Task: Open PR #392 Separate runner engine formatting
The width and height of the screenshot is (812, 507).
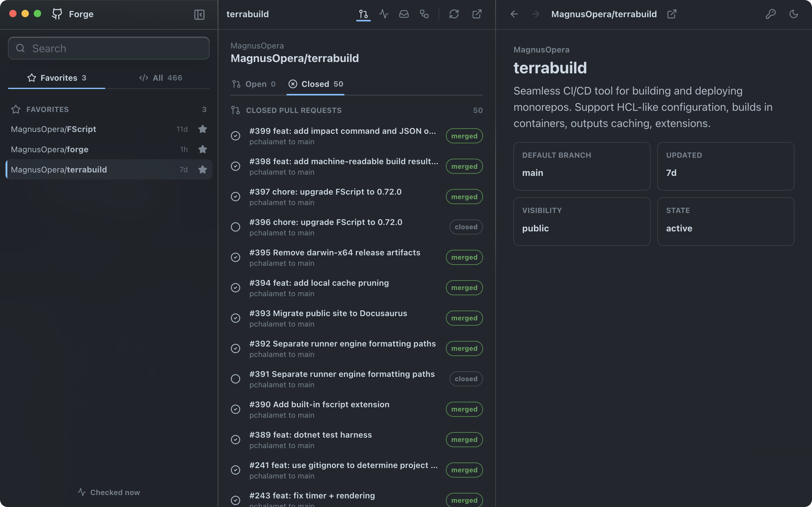Action: pyautogui.click(x=357, y=349)
